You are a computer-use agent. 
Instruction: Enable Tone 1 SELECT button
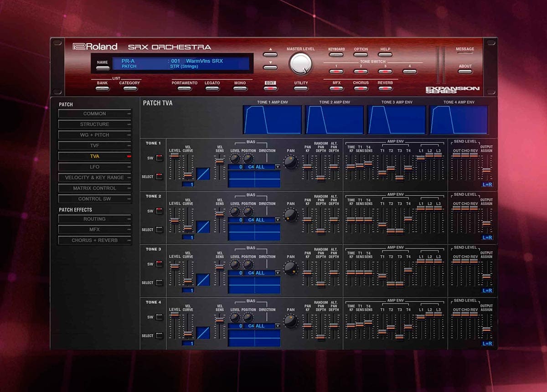tap(159, 176)
